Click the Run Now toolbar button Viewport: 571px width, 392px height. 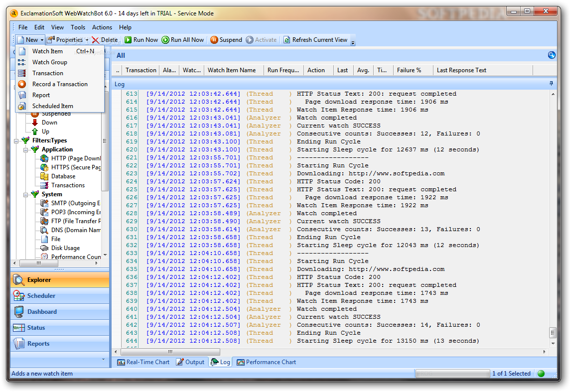point(141,40)
